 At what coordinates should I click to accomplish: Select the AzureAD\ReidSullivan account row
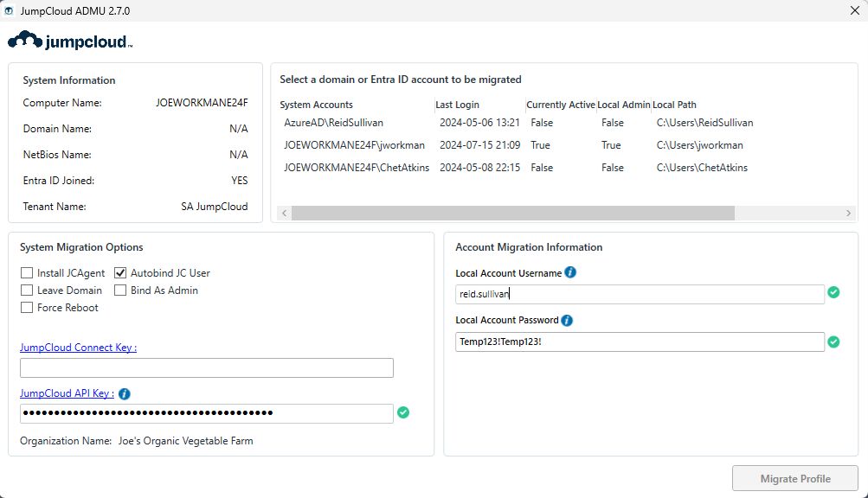click(567, 123)
